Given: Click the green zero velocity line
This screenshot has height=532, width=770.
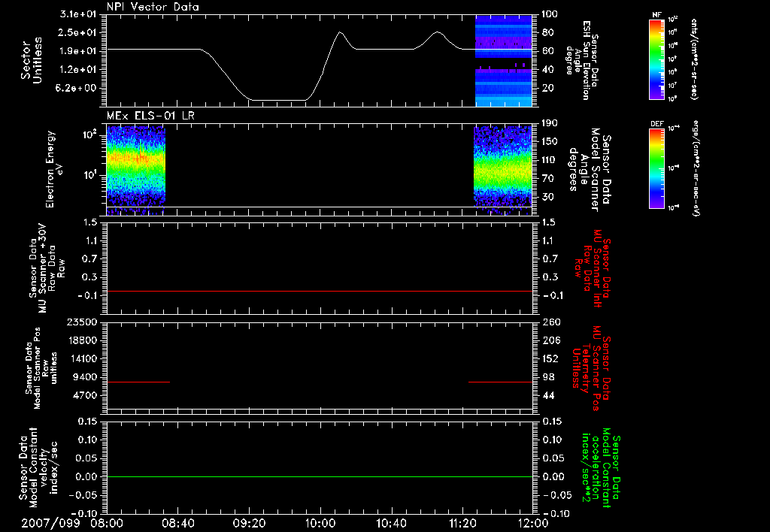Looking at the screenshot, I should (x=320, y=476).
